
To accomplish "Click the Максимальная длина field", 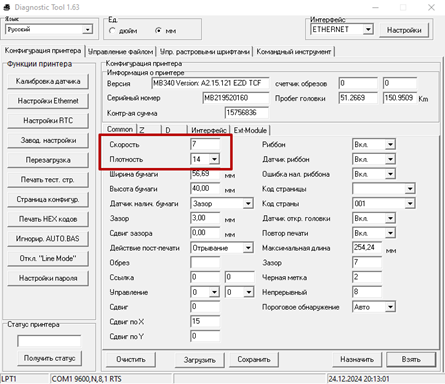I will click(367, 248).
